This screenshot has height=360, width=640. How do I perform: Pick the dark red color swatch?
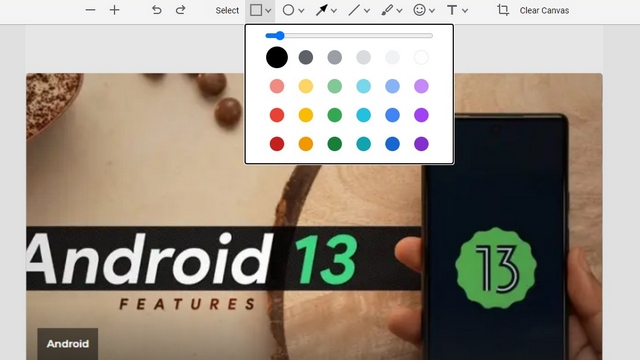coord(277,144)
